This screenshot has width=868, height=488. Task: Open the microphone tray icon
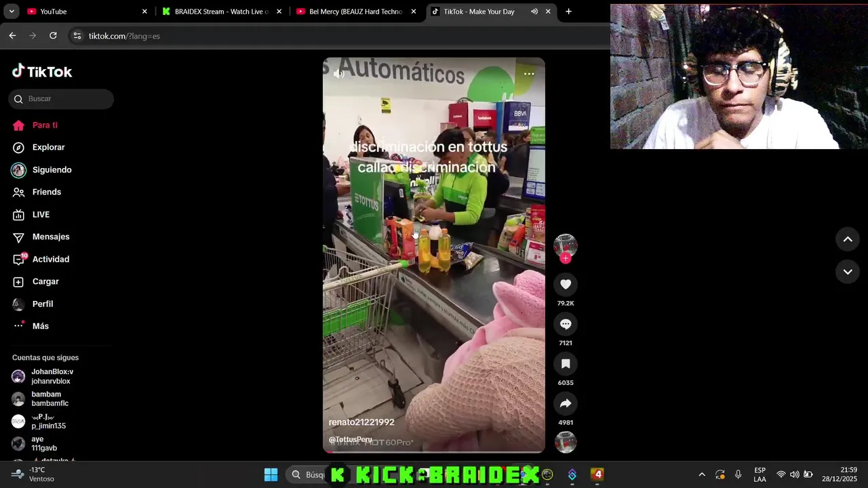tap(738, 474)
